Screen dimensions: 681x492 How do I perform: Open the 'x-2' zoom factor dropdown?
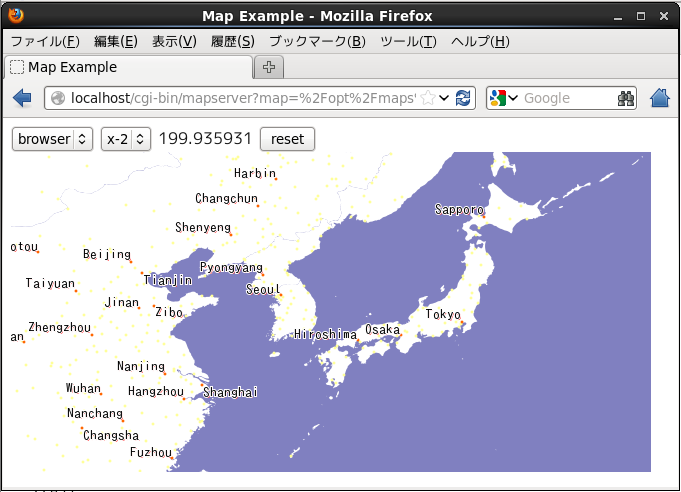[125, 139]
